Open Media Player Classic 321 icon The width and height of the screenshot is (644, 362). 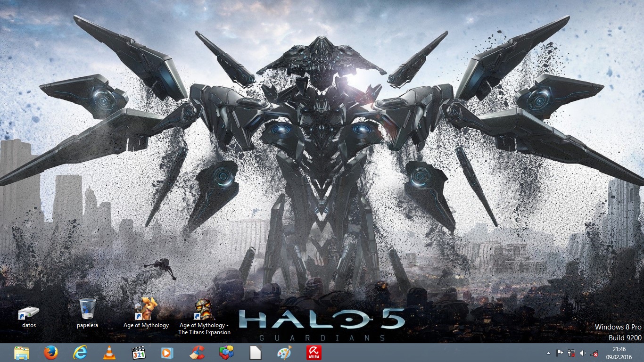pyautogui.click(x=138, y=353)
